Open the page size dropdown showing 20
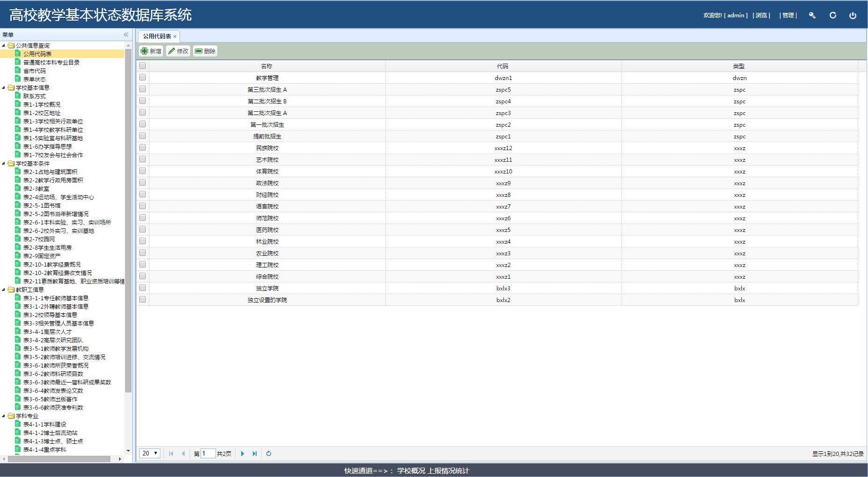The height and width of the screenshot is (477, 868). [150, 453]
